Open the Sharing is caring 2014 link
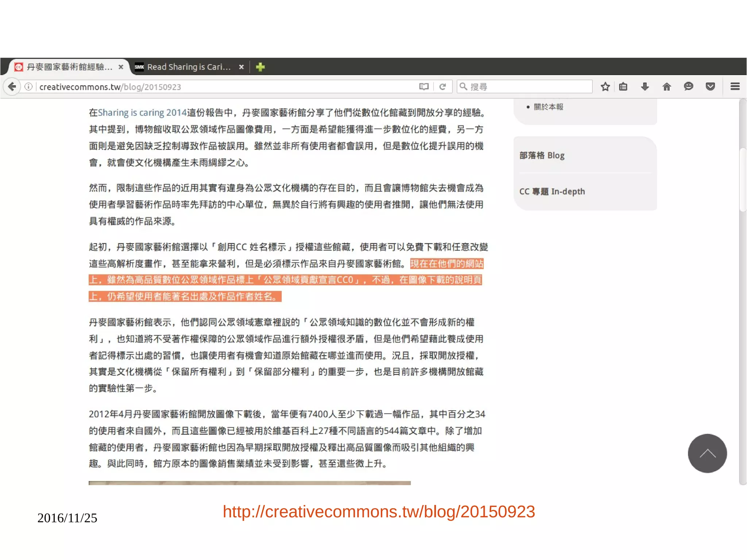 [142, 112]
